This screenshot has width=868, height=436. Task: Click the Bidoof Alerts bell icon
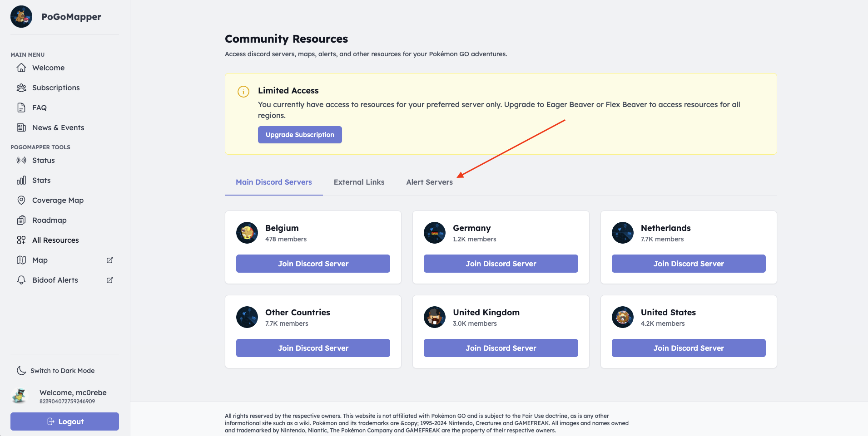click(x=21, y=280)
